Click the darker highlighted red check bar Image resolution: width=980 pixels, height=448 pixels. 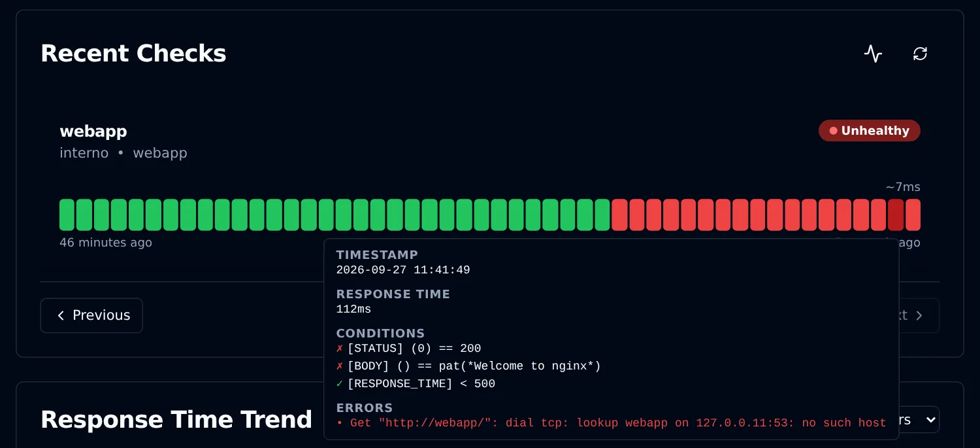pos(896,215)
